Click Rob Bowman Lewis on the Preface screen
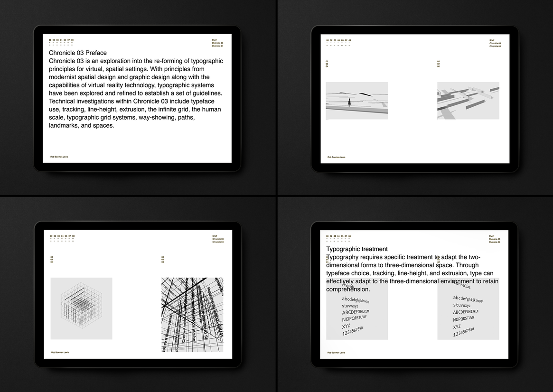The width and height of the screenshot is (553, 392). [x=59, y=157]
